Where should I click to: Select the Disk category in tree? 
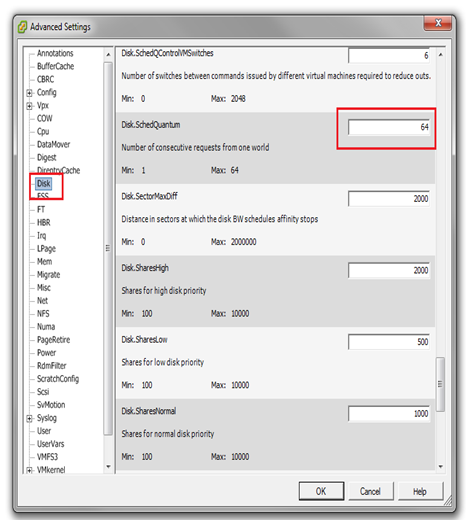point(44,183)
